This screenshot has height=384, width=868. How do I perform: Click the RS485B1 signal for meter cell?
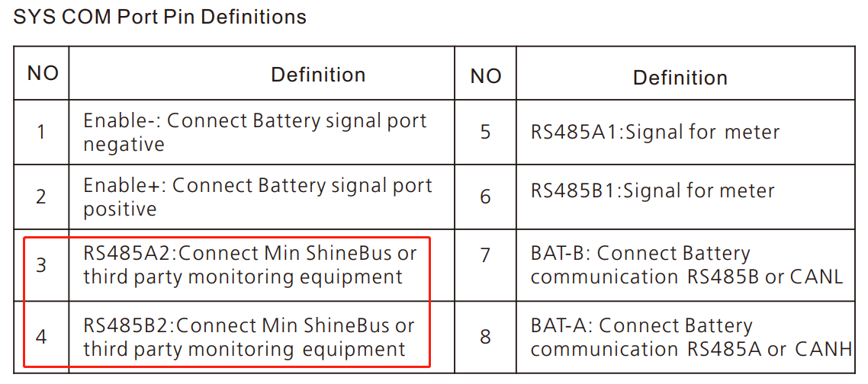click(653, 191)
